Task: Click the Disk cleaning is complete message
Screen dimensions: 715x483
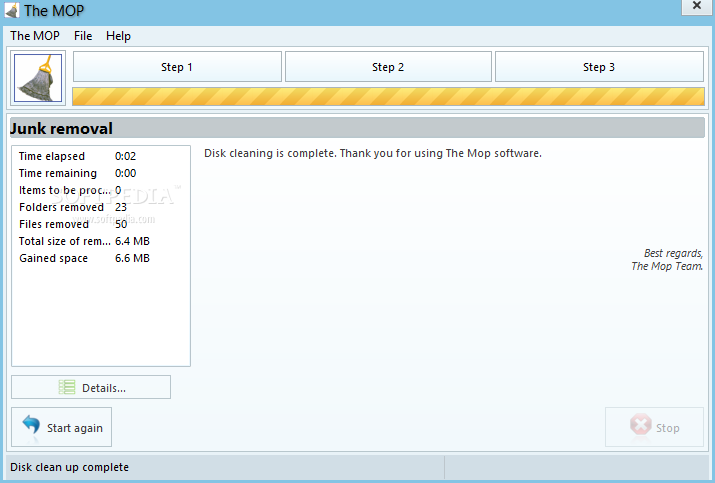Action: [373, 153]
